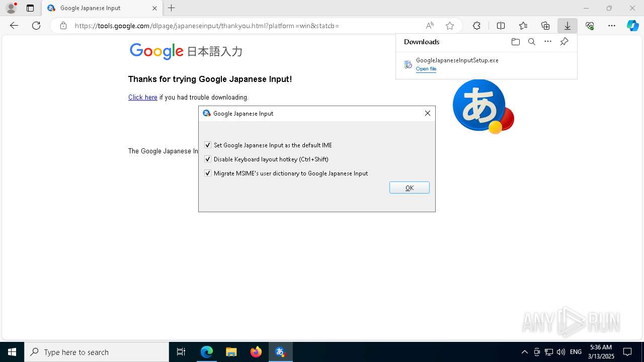
Task: Click the Google logo on page
Action: point(156,51)
